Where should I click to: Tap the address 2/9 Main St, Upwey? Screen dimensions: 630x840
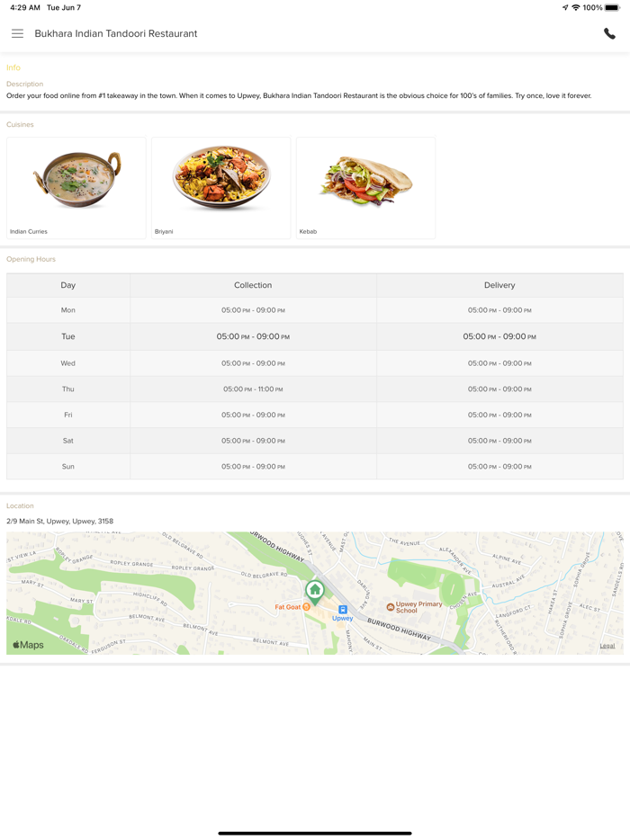[x=60, y=521]
